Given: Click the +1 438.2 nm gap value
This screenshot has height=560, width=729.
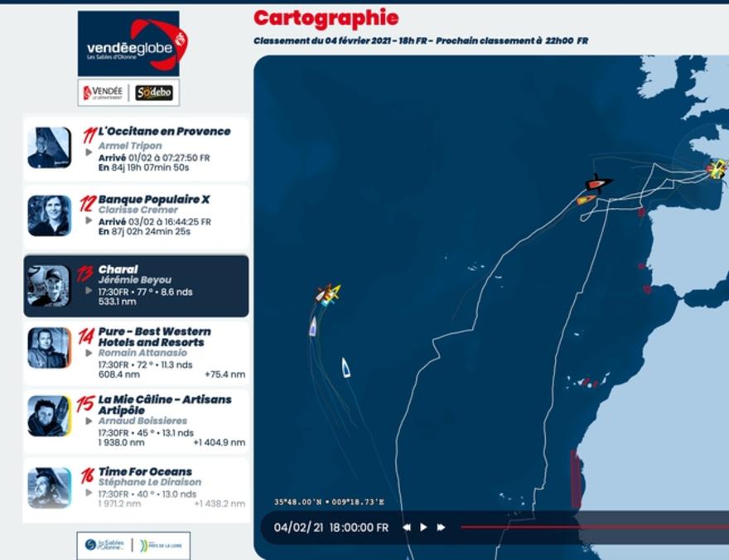Looking at the screenshot, I should point(220,504).
